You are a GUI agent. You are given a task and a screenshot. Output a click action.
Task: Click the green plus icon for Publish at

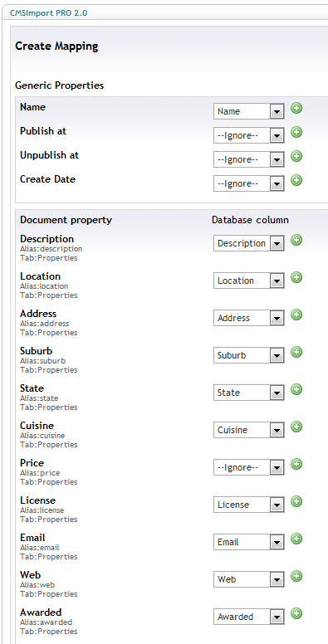point(296,132)
